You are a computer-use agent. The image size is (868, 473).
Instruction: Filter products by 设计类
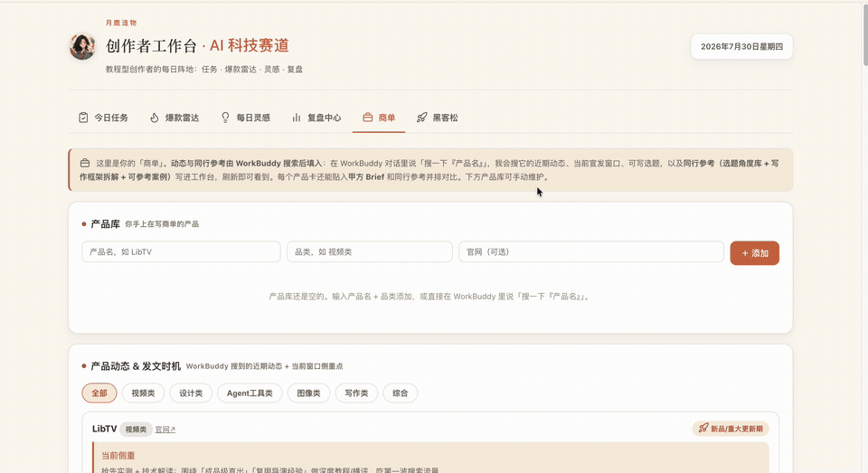tap(191, 393)
